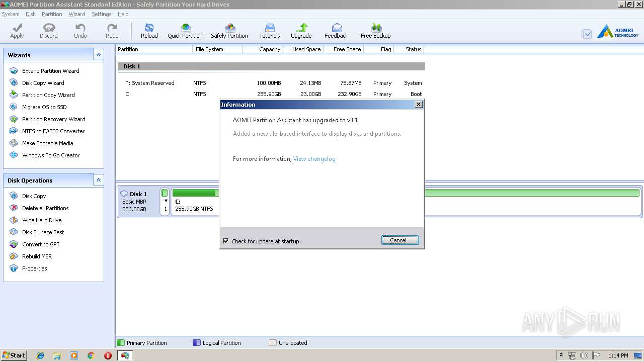
Task: Open the Safely Partition tool
Action: pos(229,31)
